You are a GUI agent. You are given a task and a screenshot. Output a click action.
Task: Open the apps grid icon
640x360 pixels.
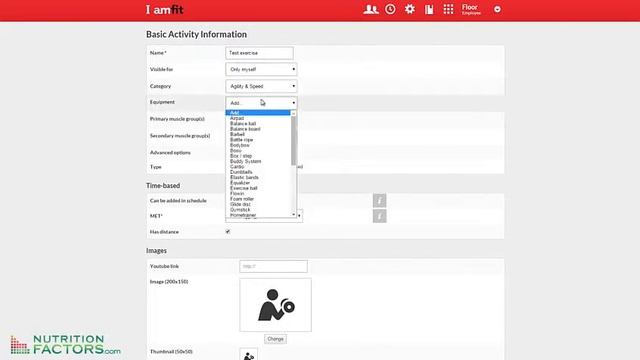[448, 9]
